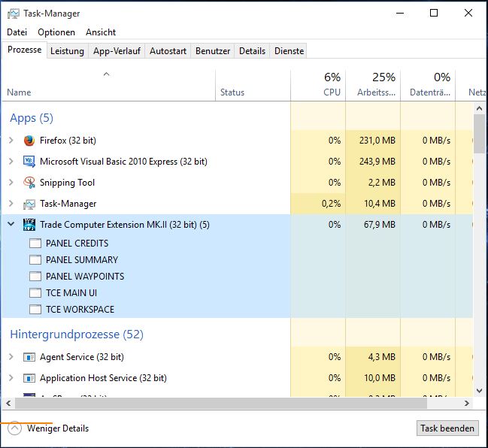Collapse the Trade Computer Extension MK.II group

point(11,224)
